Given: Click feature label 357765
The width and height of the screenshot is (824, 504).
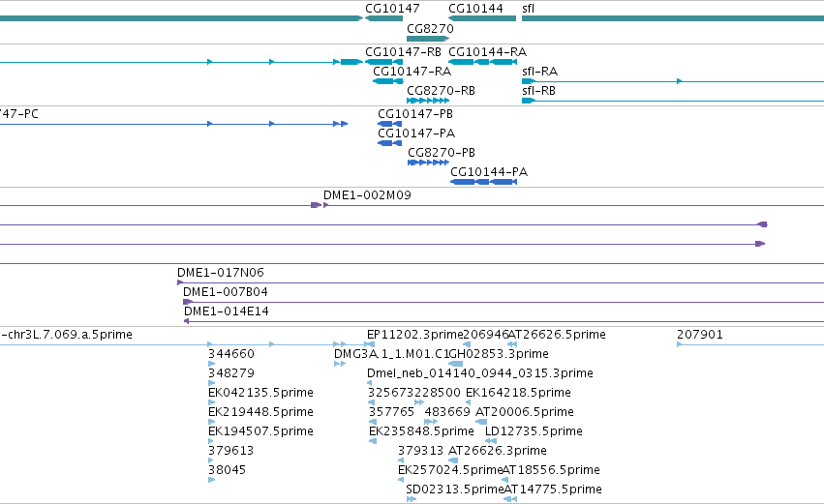Looking at the screenshot, I should (391, 412).
